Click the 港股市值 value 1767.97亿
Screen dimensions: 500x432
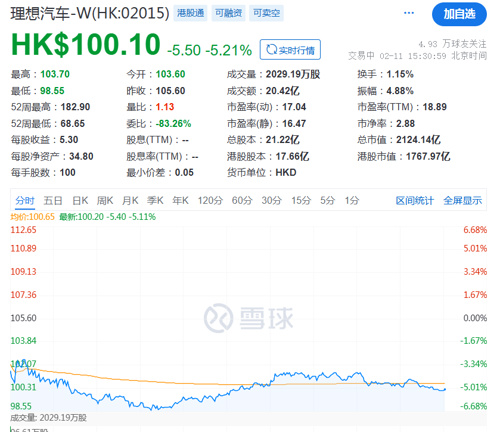click(428, 156)
